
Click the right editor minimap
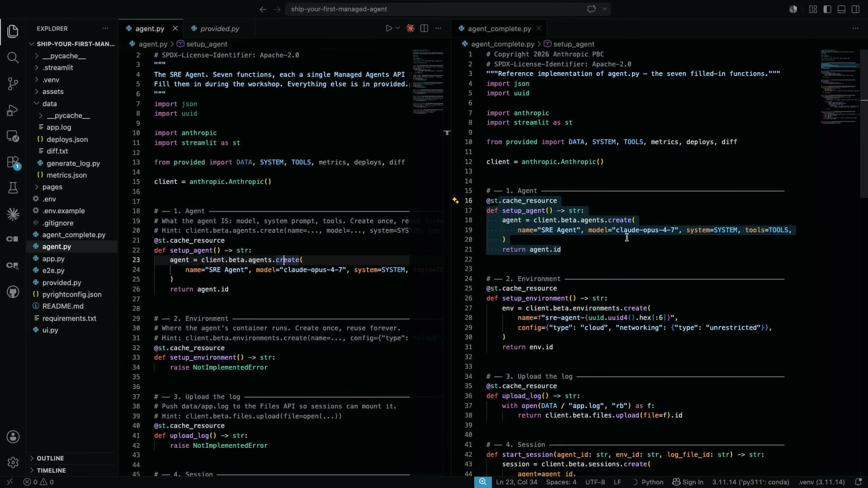coord(840,86)
